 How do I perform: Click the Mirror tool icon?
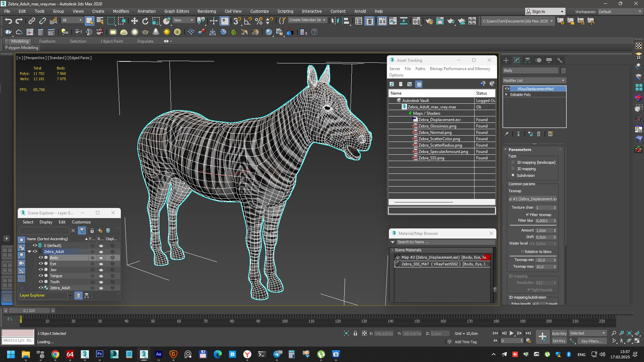[x=335, y=21]
